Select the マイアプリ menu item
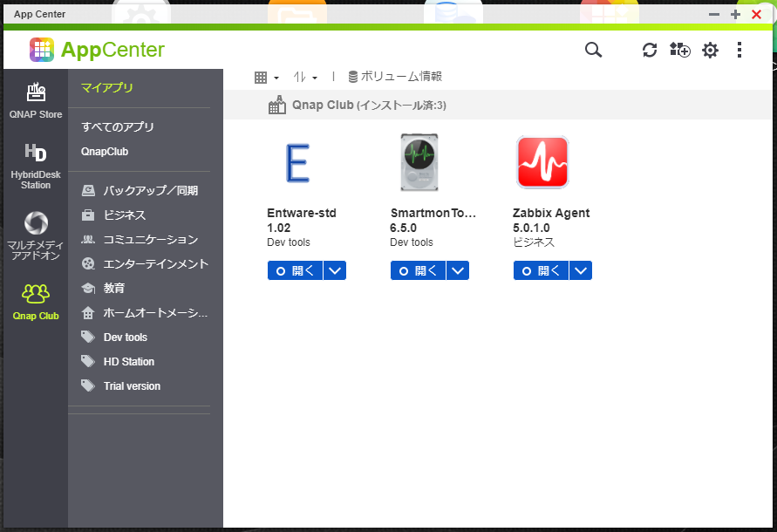The image size is (777, 532). click(107, 88)
